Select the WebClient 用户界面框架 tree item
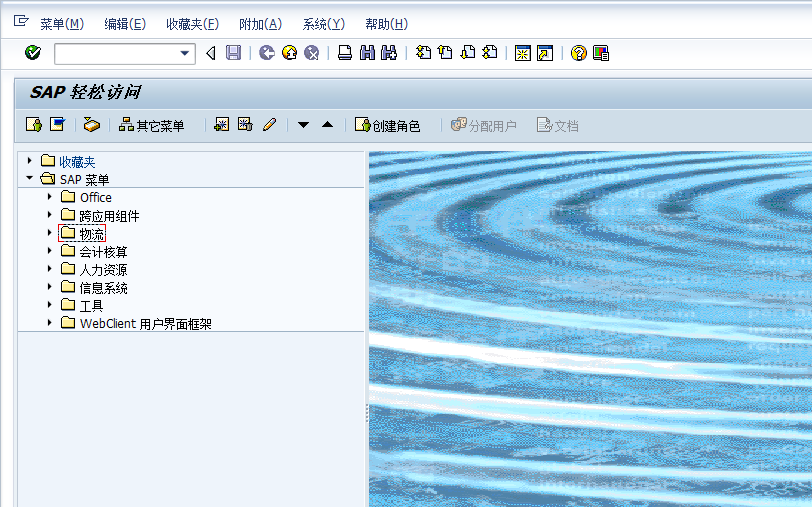The height and width of the screenshot is (507, 812). 146,324
